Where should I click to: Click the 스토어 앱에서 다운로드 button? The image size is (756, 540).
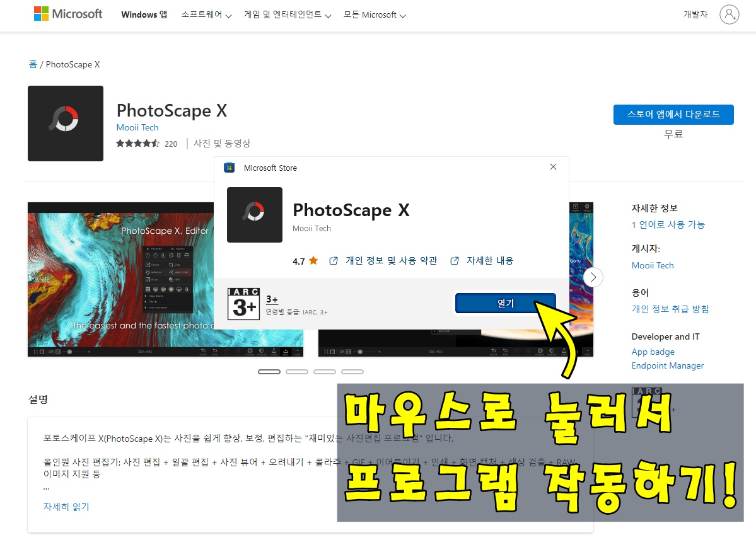pos(673,115)
